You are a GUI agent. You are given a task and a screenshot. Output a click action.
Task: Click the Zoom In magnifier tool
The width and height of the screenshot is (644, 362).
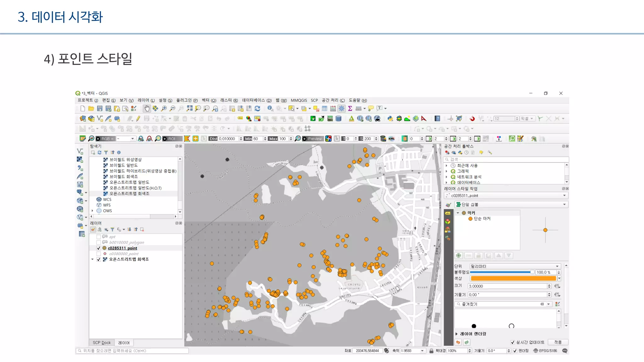[164, 108]
